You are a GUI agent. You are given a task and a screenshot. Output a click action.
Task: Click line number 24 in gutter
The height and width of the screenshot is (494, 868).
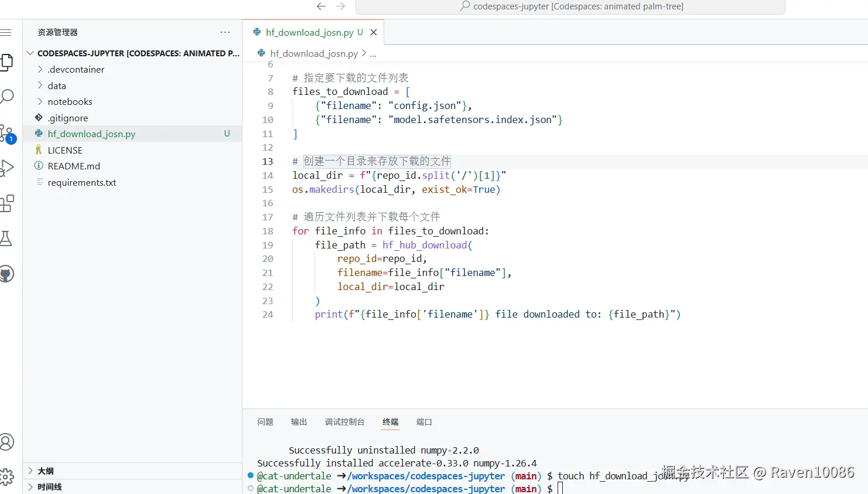click(268, 315)
